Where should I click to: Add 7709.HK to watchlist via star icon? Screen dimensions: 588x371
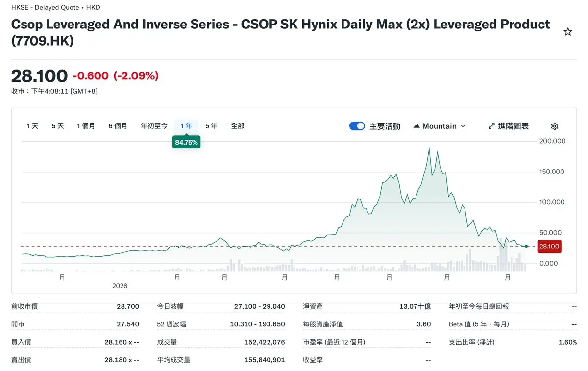tap(568, 32)
